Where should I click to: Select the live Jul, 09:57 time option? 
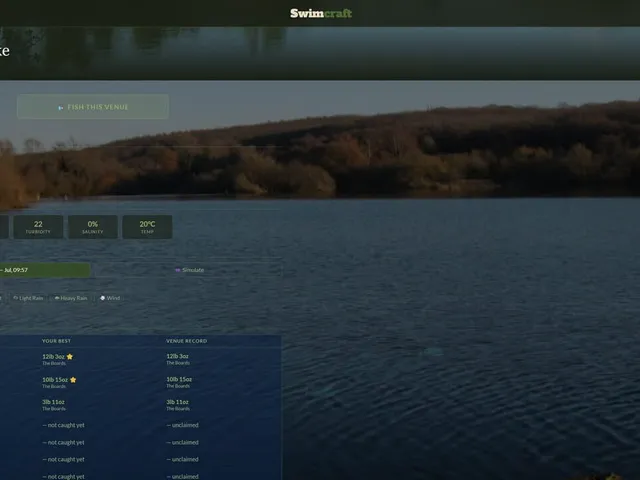[44, 270]
